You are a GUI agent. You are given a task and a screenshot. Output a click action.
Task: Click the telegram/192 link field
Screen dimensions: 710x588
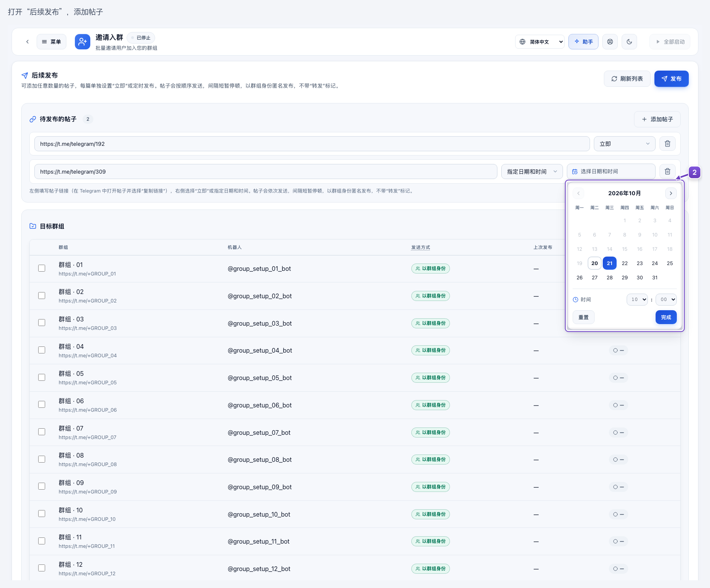(x=312, y=144)
